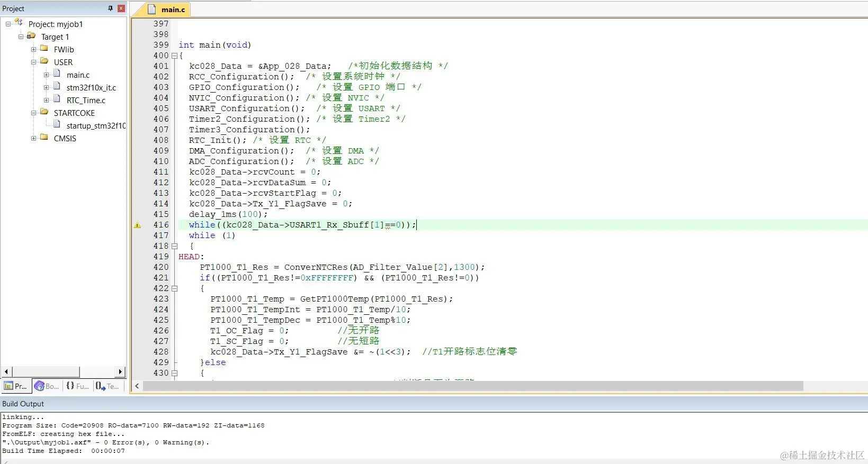This screenshot has width=868, height=464.
Task: Click the Target 1 target icon
Action: (31, 36)
